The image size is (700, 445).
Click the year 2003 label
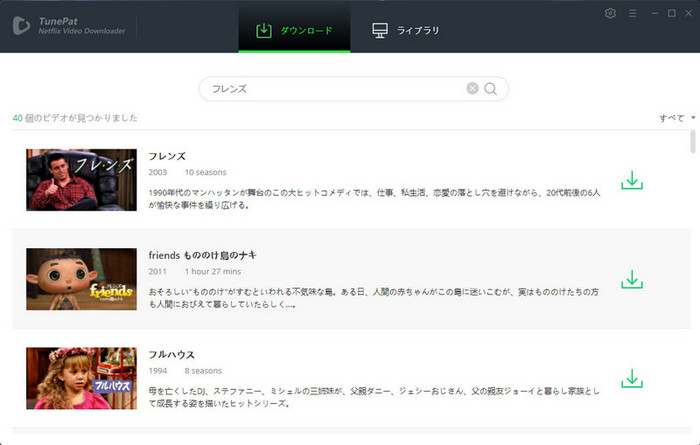pos(158,172)
